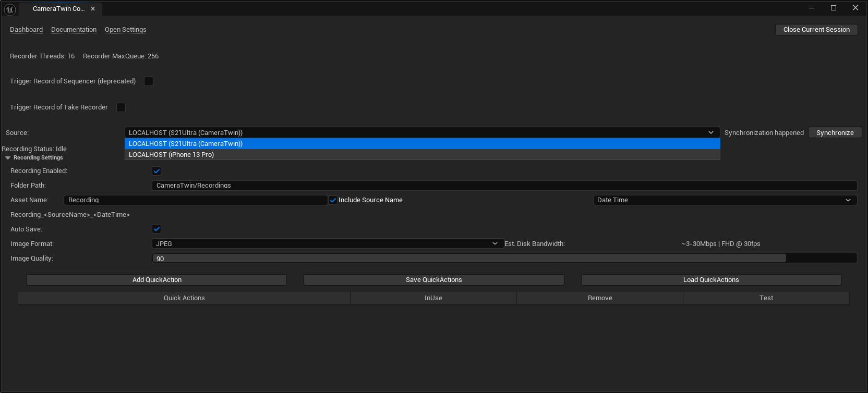This screenshot has height=393, width=868.
Task: Click the Image Quality slider
Action: pos(504,259)
